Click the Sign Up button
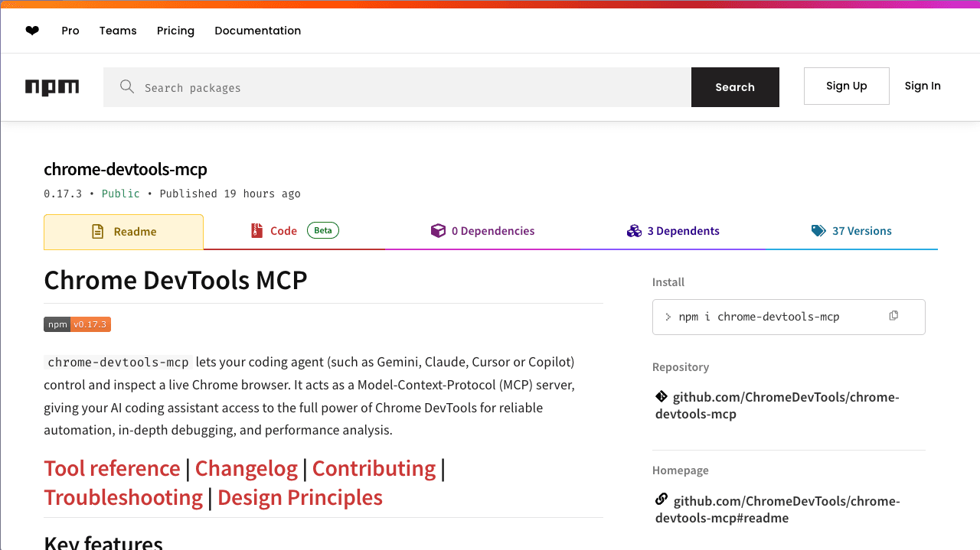 846,86
